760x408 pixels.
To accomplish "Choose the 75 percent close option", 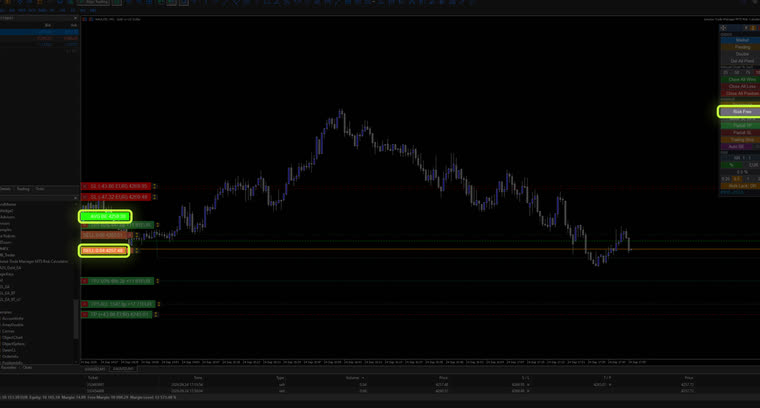I will click(x=748, y=72).
